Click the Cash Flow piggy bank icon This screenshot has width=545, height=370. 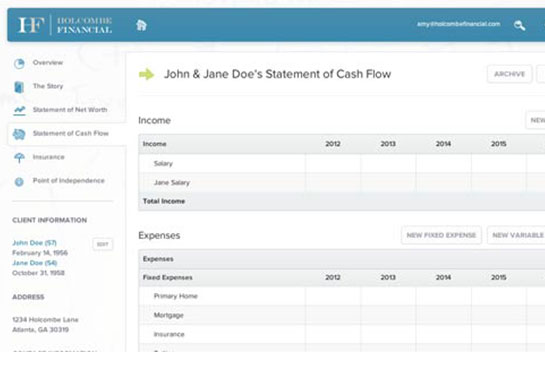[x=19, y=134]
